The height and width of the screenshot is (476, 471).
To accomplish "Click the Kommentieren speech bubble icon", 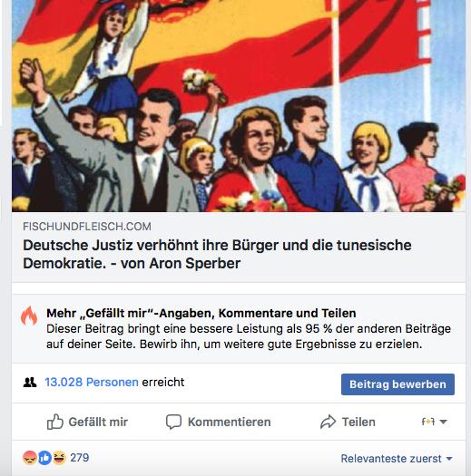I will (173, 422).
